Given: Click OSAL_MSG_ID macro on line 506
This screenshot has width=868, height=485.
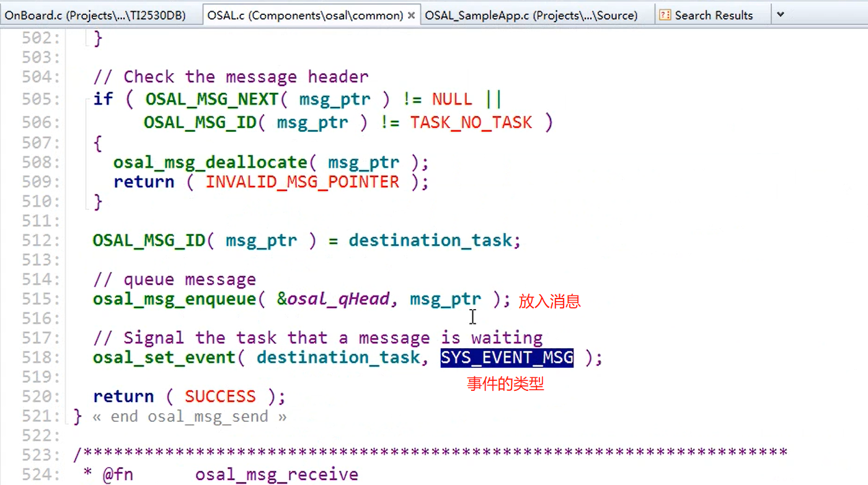Looking at the screenshot, I should click(200, 122).
